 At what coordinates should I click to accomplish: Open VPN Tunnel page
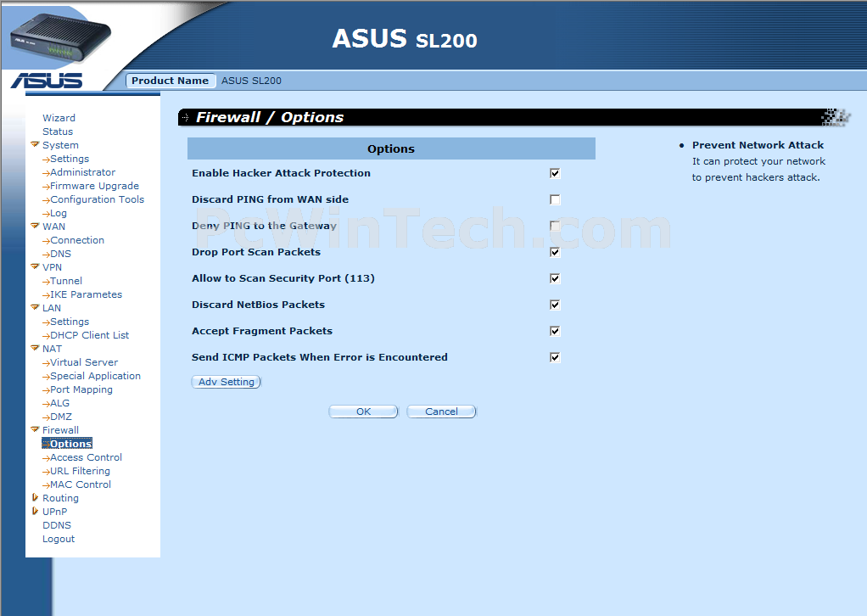66,281
